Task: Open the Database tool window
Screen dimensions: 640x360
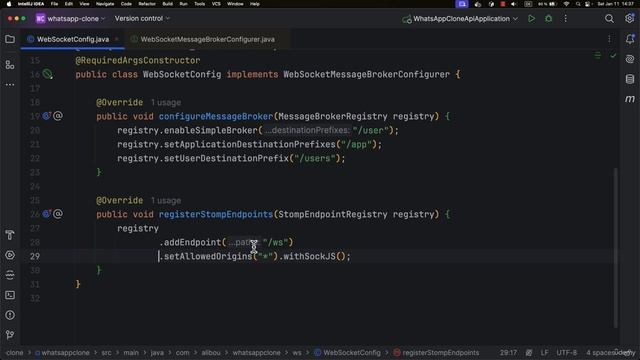Action: (630, 79)
